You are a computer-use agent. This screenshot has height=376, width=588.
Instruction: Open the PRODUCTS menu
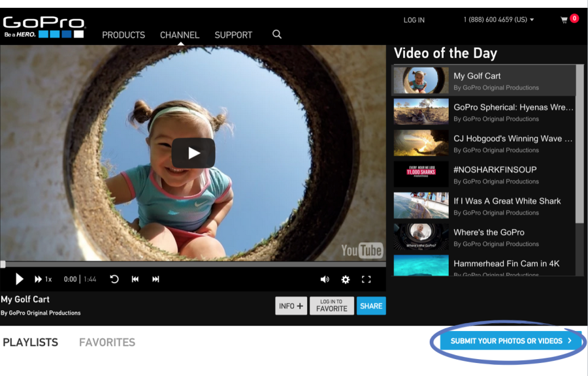123,35
